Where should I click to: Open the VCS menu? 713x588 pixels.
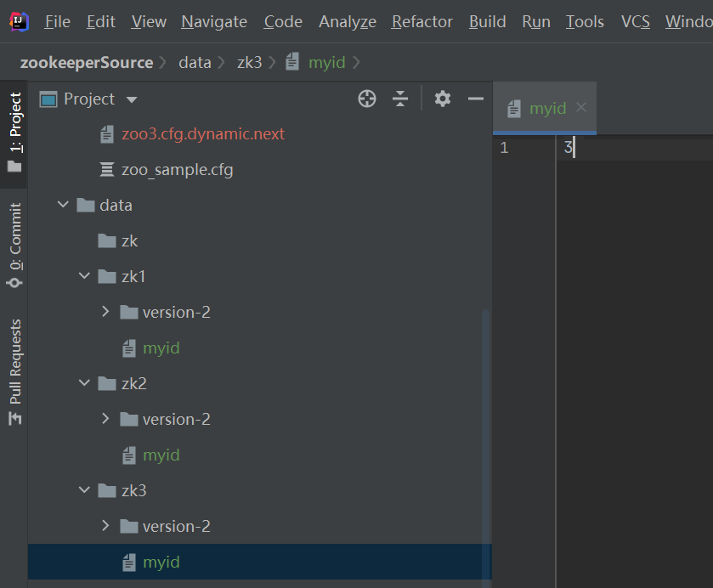[636, 21]
